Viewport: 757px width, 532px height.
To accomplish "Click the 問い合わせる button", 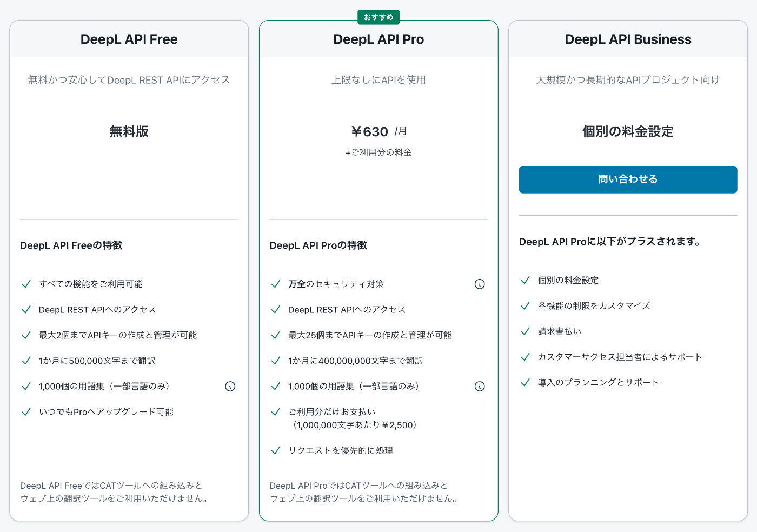I will pos(628,179).
